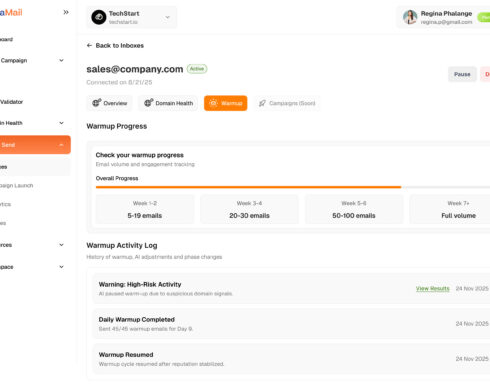Go back to Inboxes
The height and width of the screenshot is (385, 490).
pos(115,45)
